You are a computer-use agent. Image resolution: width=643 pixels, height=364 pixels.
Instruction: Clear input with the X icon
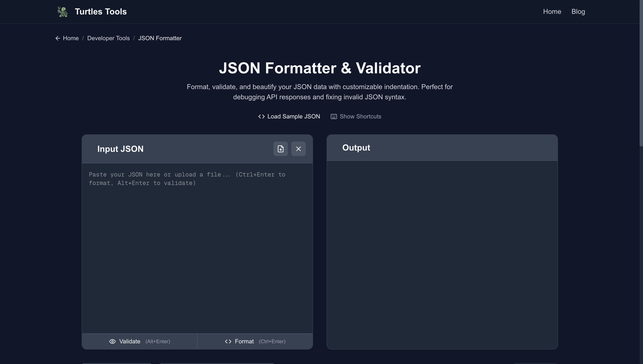298,149
